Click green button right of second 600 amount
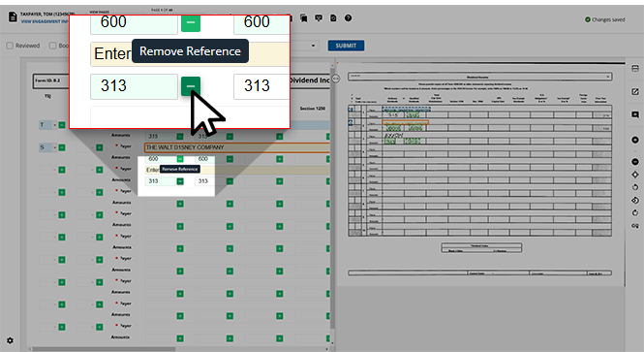This screenshot has width=644, height=352. pyautogui.click(x=230, y=159)
